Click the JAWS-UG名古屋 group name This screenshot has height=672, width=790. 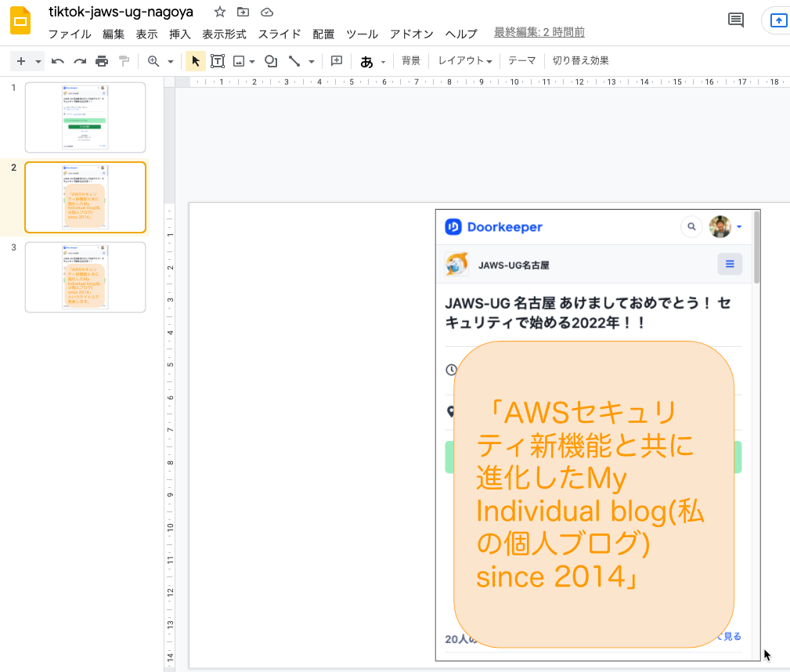(514, 266)
